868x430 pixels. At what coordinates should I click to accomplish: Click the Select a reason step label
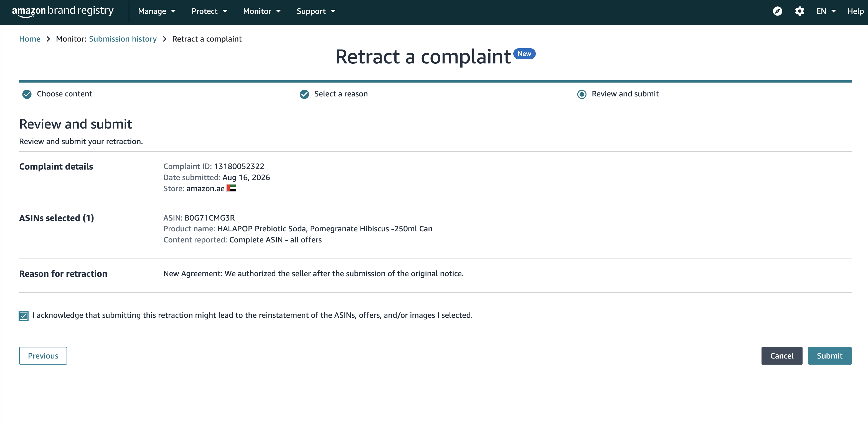[x=341, y=94]
